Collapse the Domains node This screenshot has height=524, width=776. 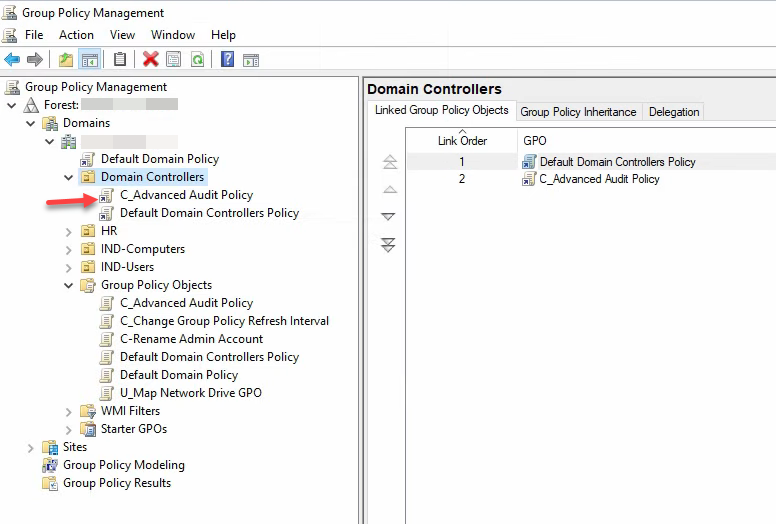tap(31, 123)
